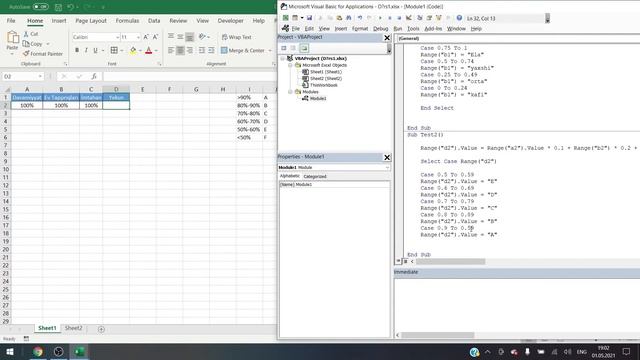Viewport: 640px width, 360px height.
Task: Click the Increase Indent icon
Action: [x=211, y=50]
